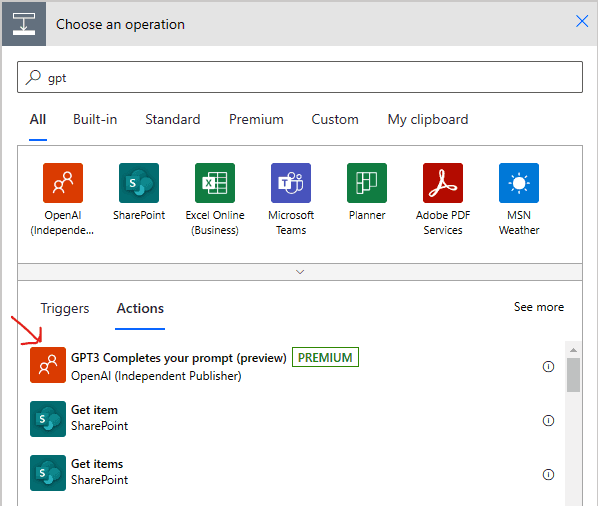The width and height of the screenshot is (598, 506).
Task: Click the actions list scrollbar up arrow
Action: click(x=573, y=350)
